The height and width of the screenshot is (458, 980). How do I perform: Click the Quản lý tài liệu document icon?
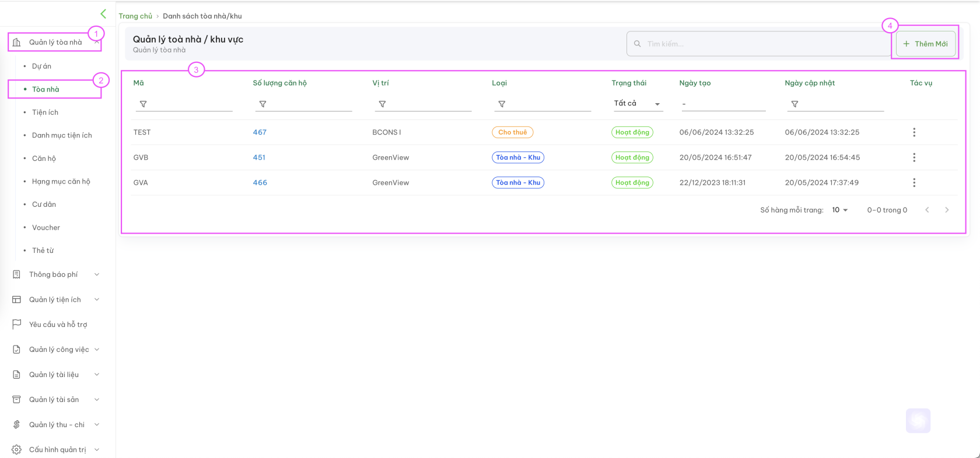click(x=16, y=375)
